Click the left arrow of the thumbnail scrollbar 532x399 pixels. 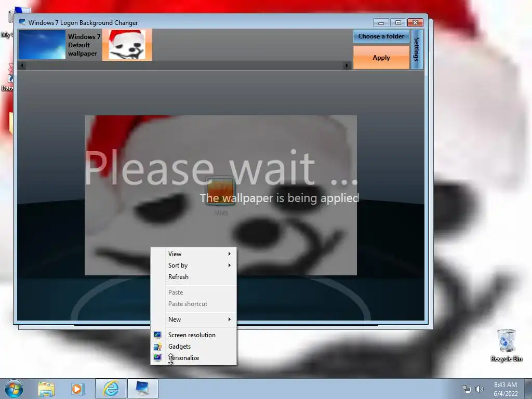coord(22,65)
